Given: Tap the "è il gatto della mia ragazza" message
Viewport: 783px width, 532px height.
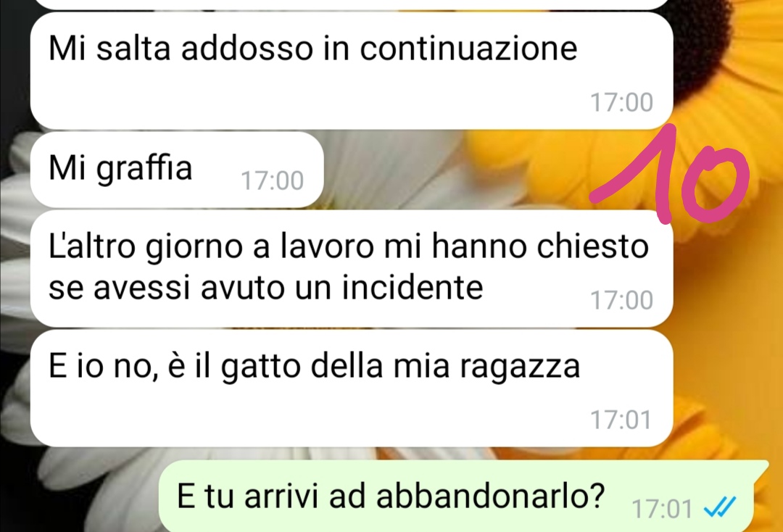Looking at the screenshot, I should click(352, 388).
